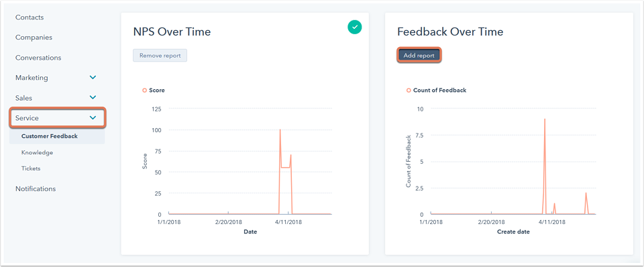Click the highest feedback count spike

point(545,119)
